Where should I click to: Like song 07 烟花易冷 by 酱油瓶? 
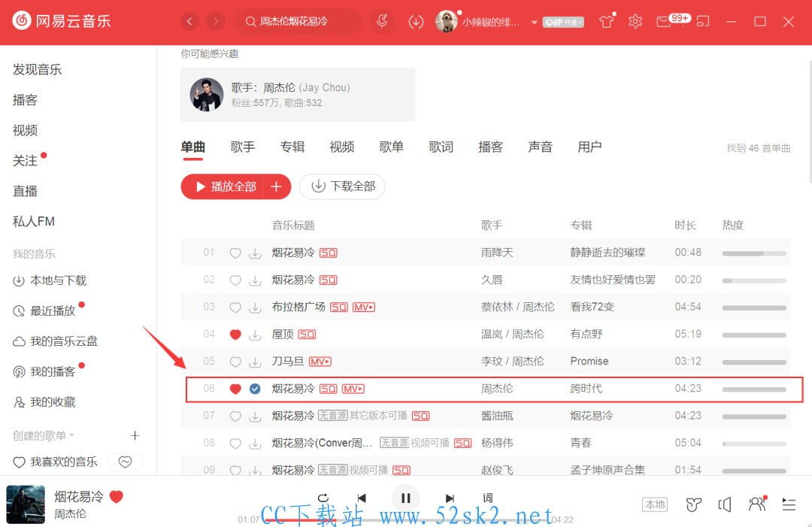(235, 416)
